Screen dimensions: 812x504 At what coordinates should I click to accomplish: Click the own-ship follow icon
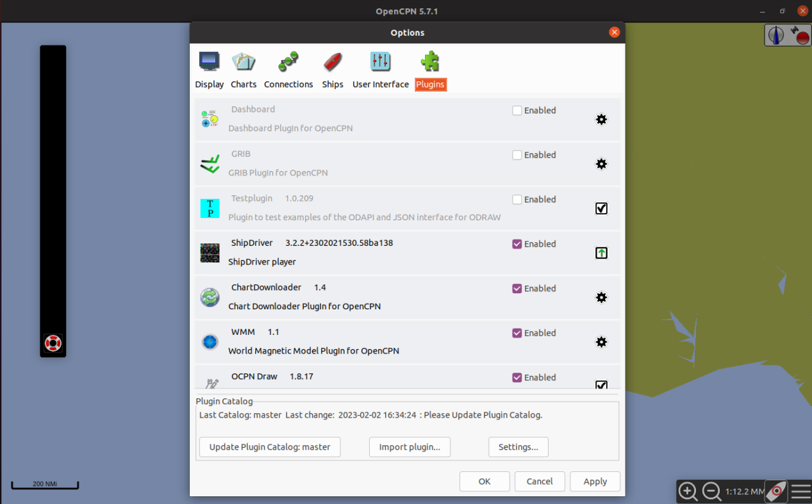(776, 491)
